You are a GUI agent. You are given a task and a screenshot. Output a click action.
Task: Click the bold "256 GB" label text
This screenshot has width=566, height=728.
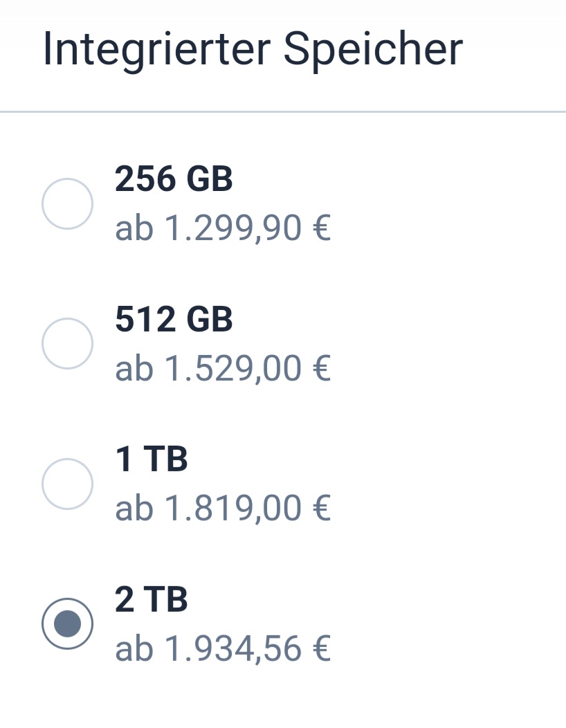tap(174, 179)
